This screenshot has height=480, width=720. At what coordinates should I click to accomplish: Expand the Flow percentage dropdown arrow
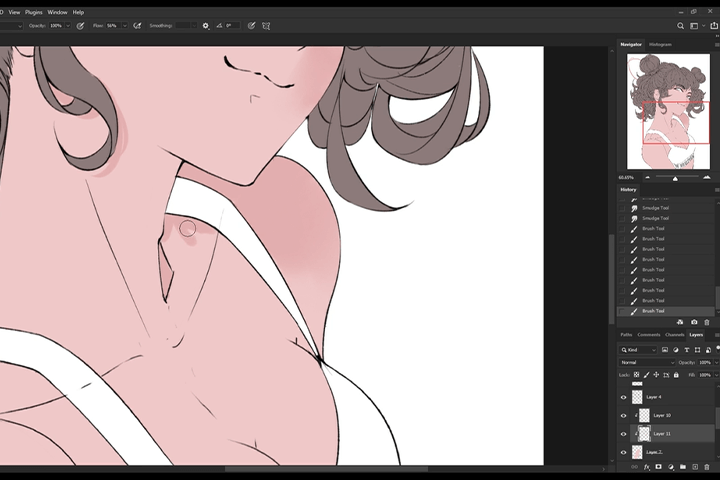click(124, 26)
